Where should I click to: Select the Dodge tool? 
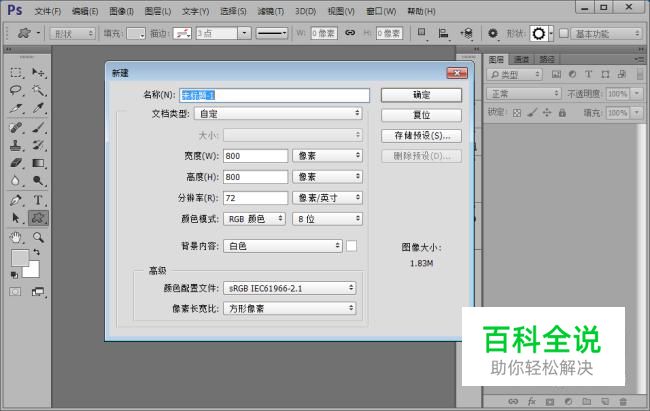click(38, 181)
